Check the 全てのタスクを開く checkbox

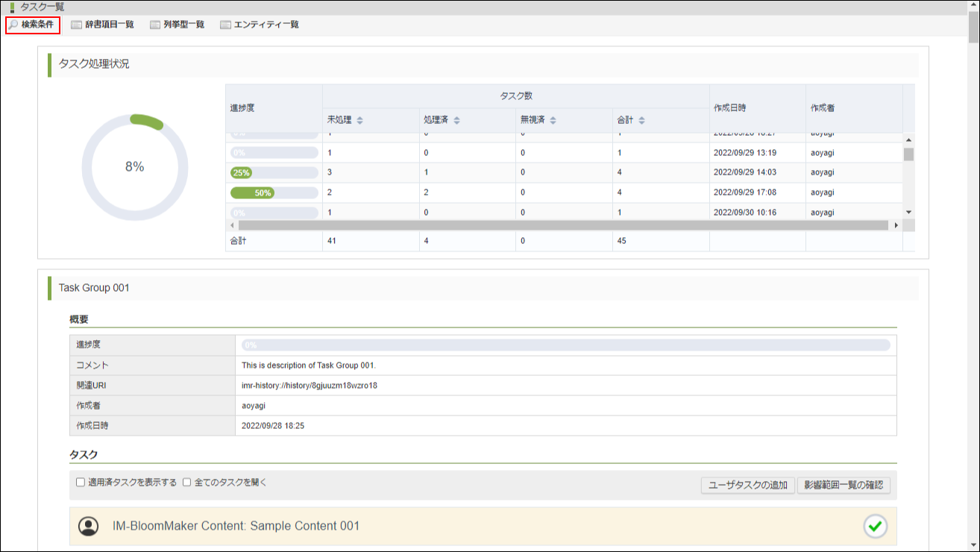187,483
